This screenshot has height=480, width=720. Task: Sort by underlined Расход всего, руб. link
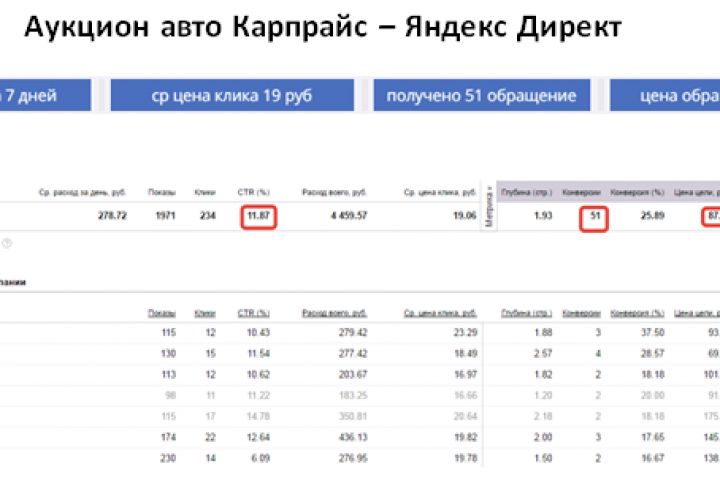click(x=334, y=313)
